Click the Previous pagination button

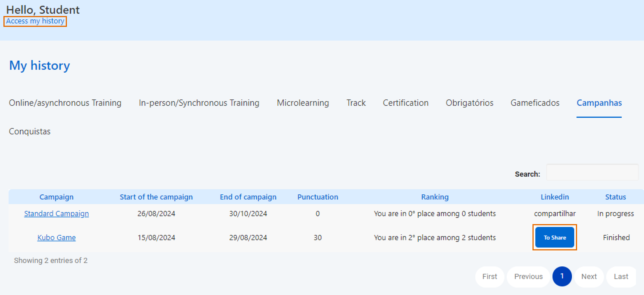click(x=528, y=276)
